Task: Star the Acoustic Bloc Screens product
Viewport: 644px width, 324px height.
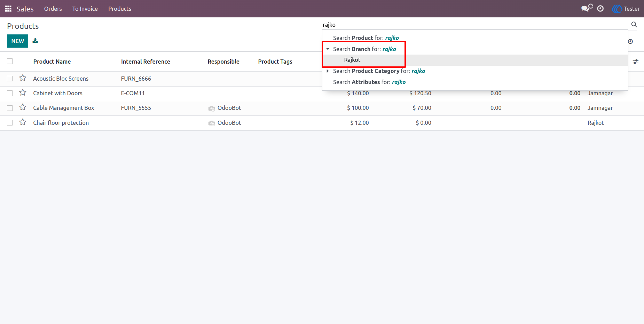Action: [x=23, y=78]
